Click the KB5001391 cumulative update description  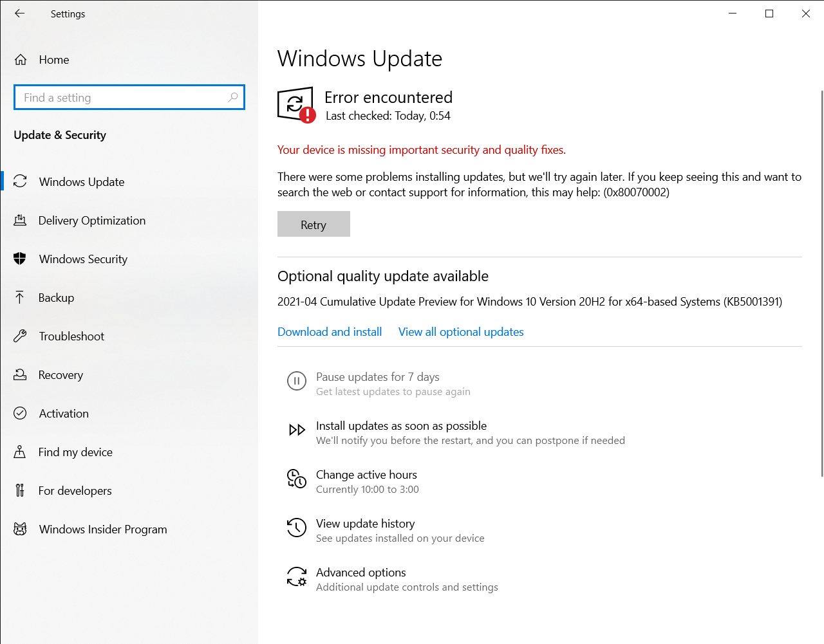tap(530, 302)
